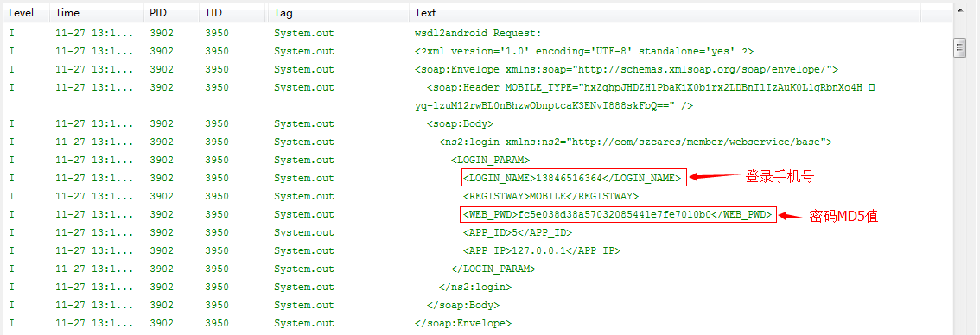Image resolution: width=980 pixels, height=335 pixels.
Task: Click level 'I' in the wsdl2android Request row
Action: click(x=11, y=33)
